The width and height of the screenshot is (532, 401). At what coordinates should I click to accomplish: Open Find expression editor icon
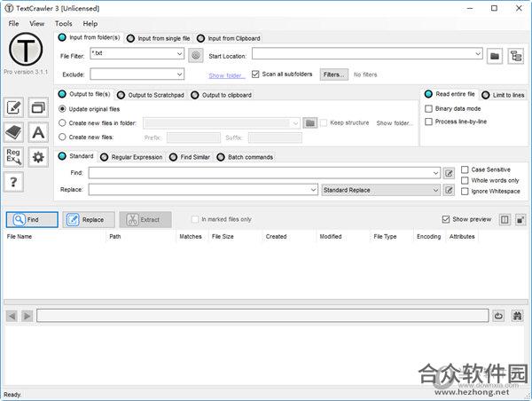tap(449, 173)
